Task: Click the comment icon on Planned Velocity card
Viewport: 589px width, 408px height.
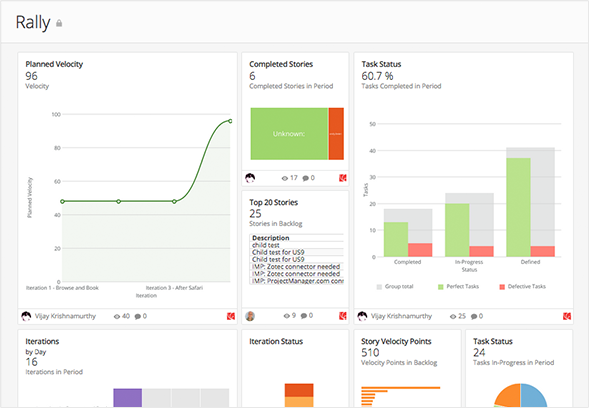Action: 138,317
